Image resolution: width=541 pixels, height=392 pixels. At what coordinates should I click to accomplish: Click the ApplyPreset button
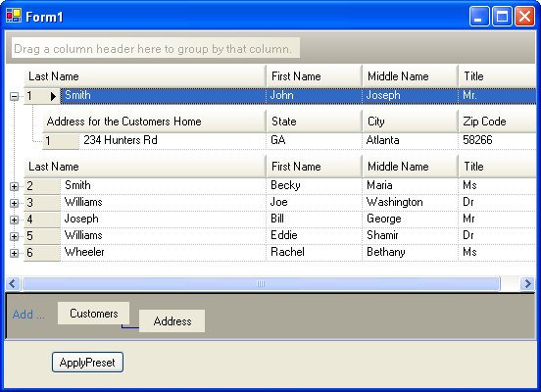point(87,363)
